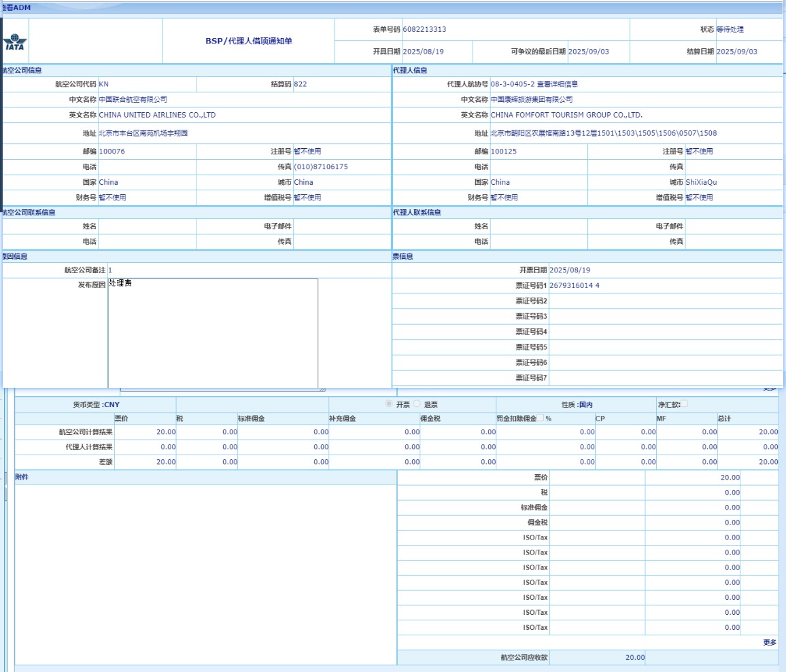Click the form number 6082213313
The height and width of the screenshot is (672, 786).
(x=424, y=30)
